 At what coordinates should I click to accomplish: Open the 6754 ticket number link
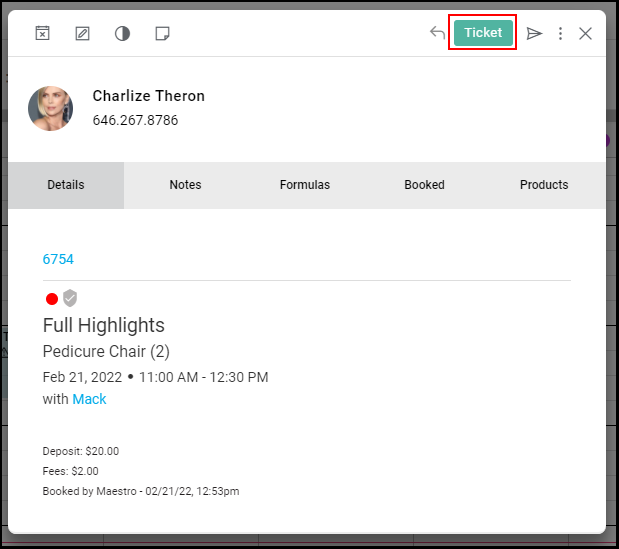tap(58, 259)
